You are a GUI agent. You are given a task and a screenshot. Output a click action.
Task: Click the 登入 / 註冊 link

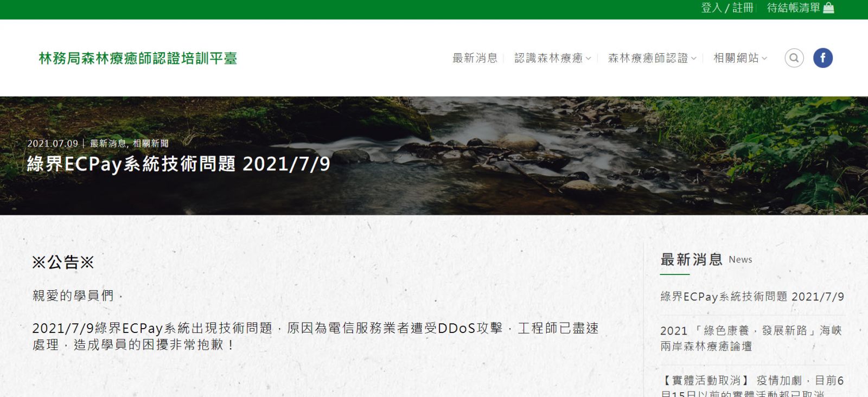click(x=727, y=8)
